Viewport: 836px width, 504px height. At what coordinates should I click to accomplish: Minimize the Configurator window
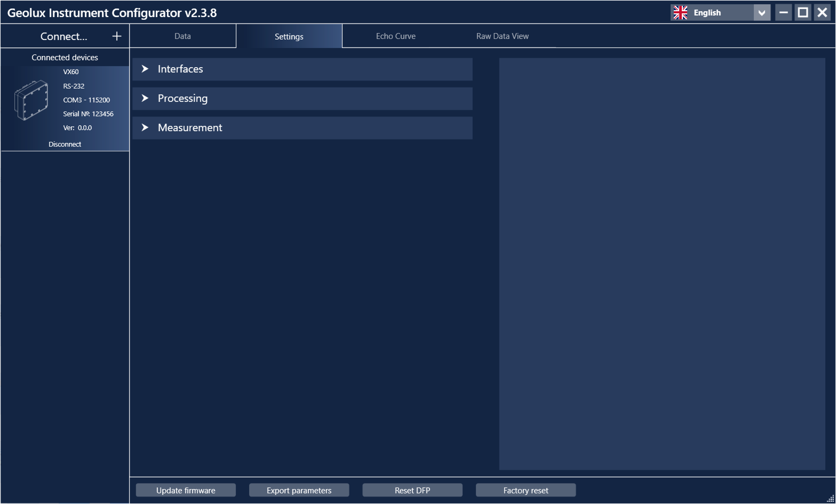pos(783,13)
